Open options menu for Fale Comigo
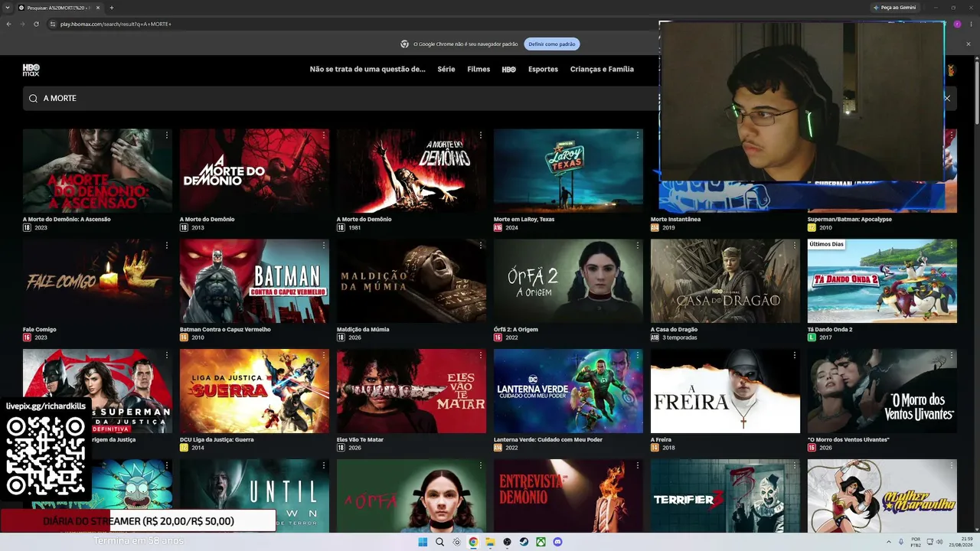The image size is (980, 551). pos(167,245)
